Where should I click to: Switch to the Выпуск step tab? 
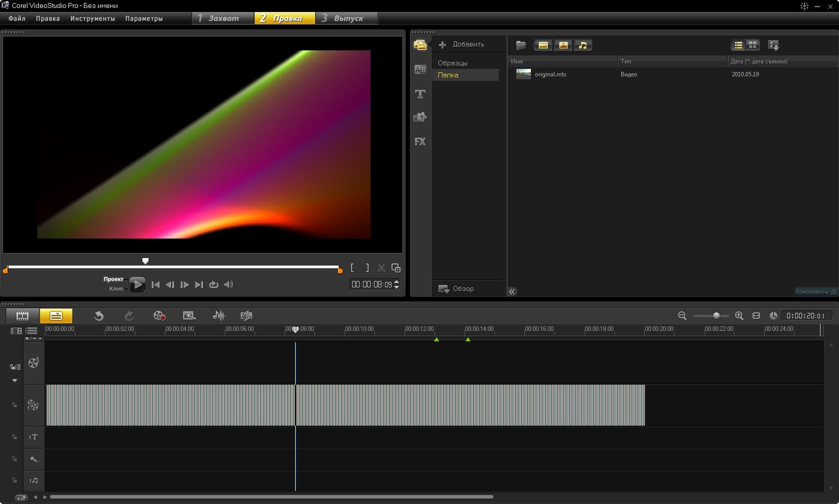[348, 18]
